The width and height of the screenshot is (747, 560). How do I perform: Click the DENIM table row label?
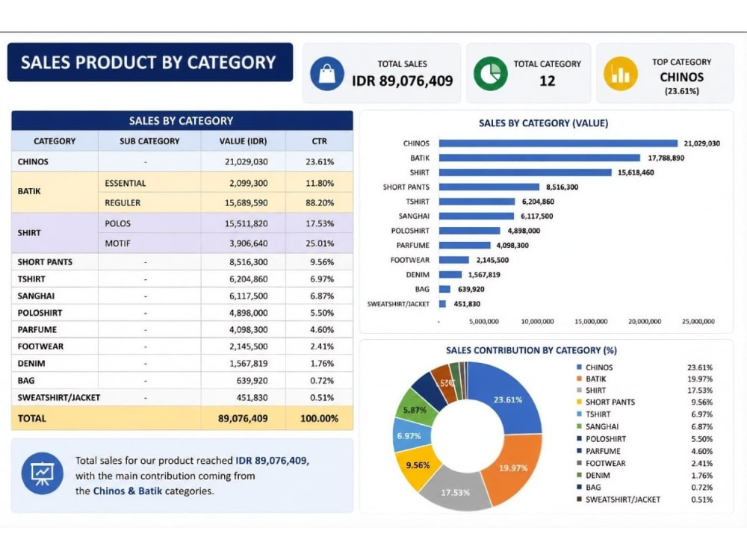point(31,364)
